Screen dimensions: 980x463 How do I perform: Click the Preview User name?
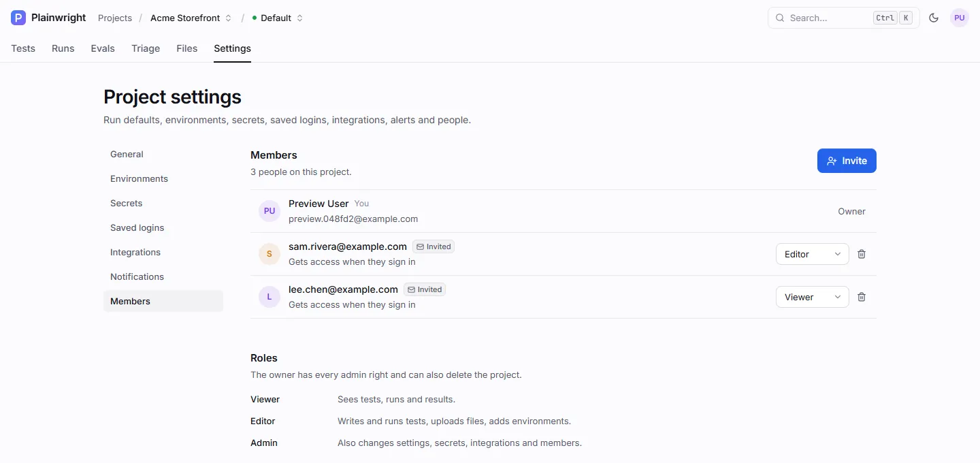point(318,204)
